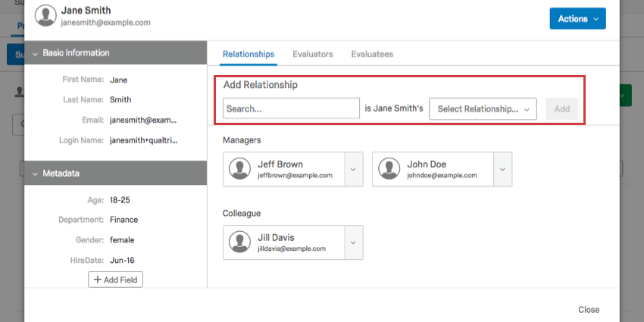644x322 pixels.
Task: Close the participant dialog
Action: (x=589, y=310)
